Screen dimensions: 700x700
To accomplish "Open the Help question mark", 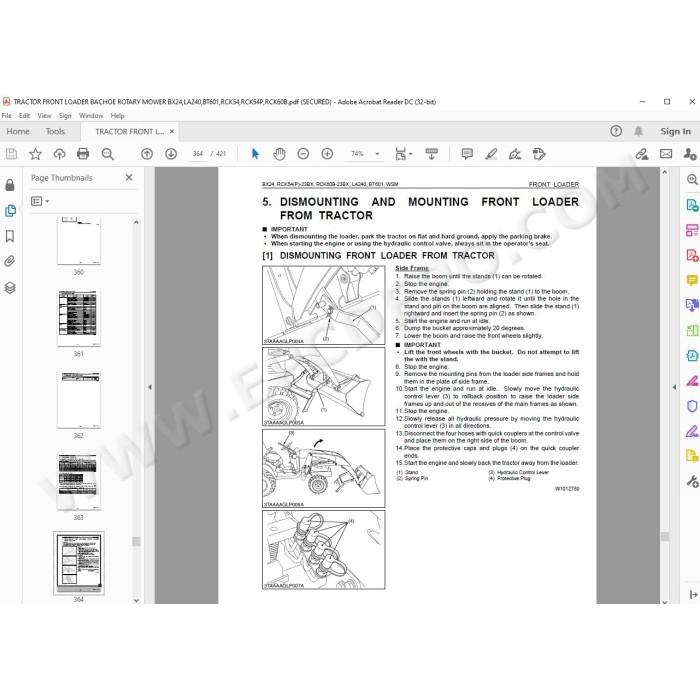I will coord(616,131).
